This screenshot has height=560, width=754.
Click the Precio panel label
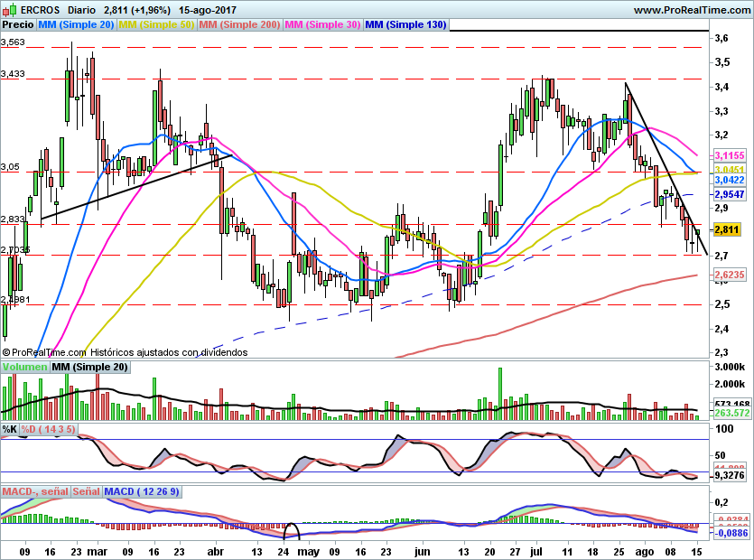(x=18, y=25)
